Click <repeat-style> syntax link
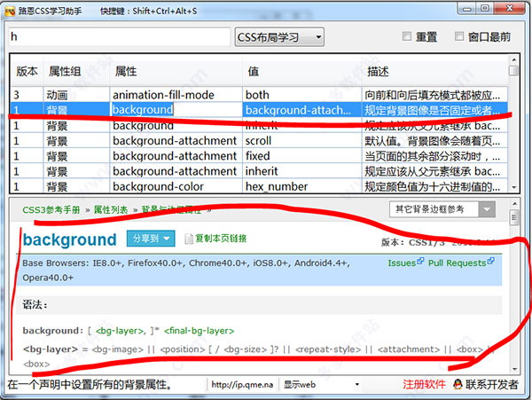The width and height of the screenshot is (532, 400). tap(328, 349)
